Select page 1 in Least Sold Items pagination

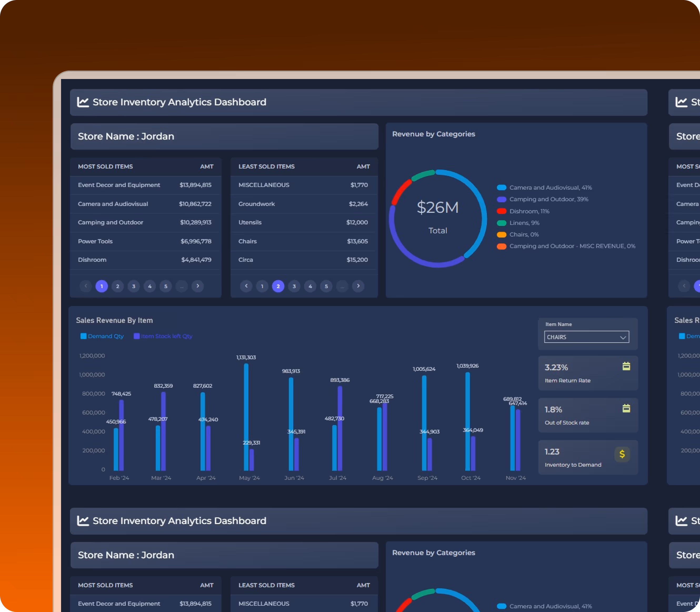point(262,286)
